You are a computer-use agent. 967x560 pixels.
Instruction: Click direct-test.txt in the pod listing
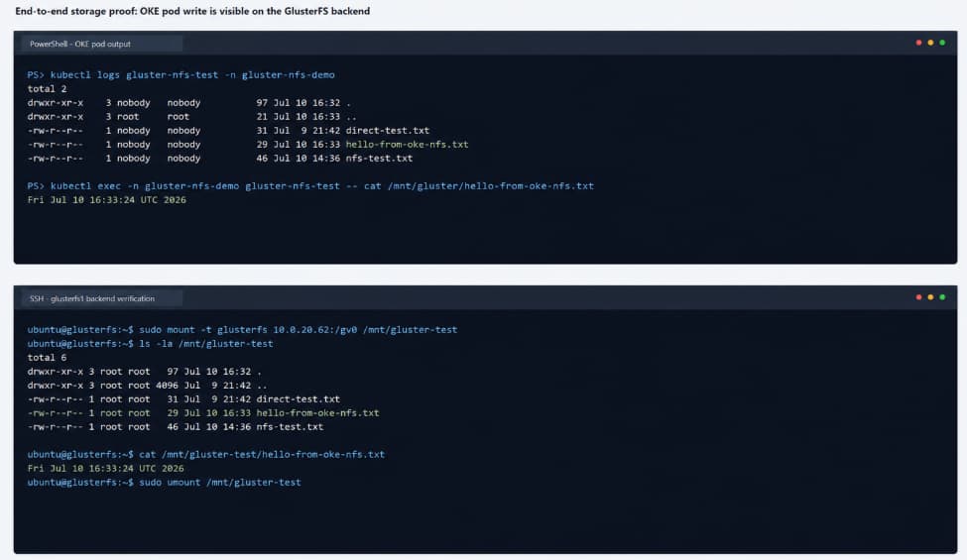(387, 130)
